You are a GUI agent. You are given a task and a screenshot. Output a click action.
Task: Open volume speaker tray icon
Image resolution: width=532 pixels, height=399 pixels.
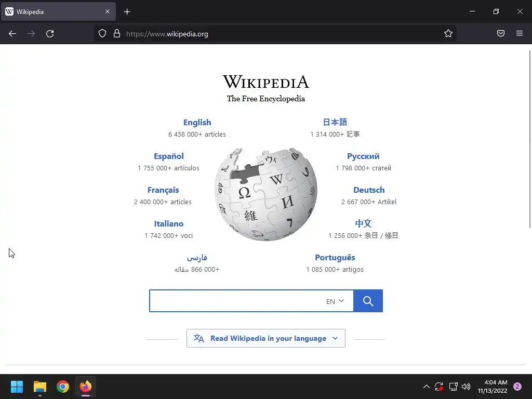pyautogui.click(x=466, y=387)
